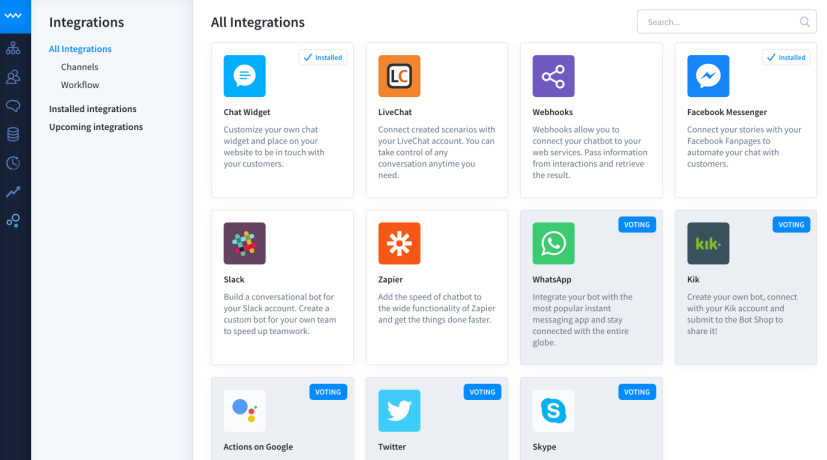
Task: Select the integrations bubbles icon in sidebar
Action: [13, 221]
